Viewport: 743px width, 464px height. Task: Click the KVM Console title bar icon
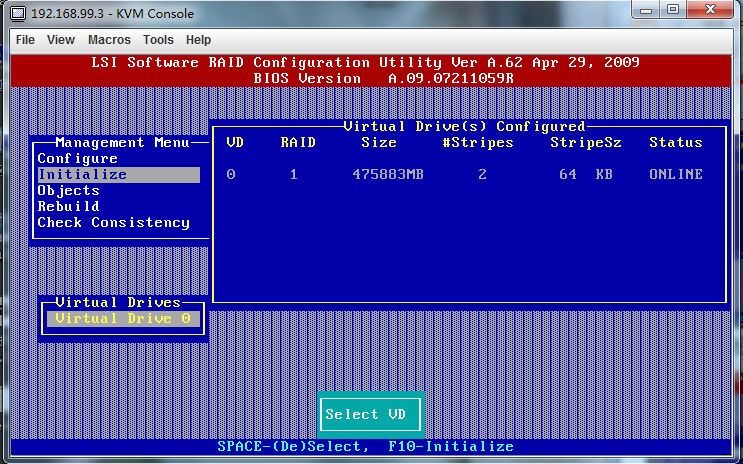click(18, 13)
